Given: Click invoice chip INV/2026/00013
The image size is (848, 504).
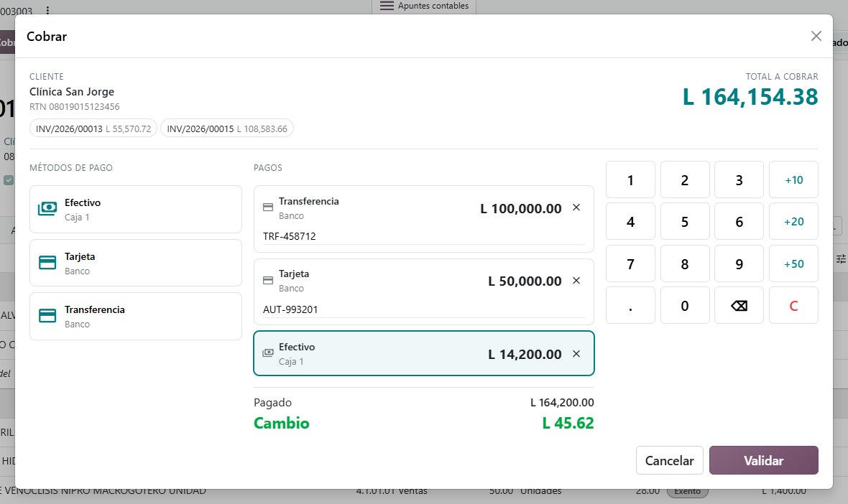Looking at the screenshot, I should [93, 129].
